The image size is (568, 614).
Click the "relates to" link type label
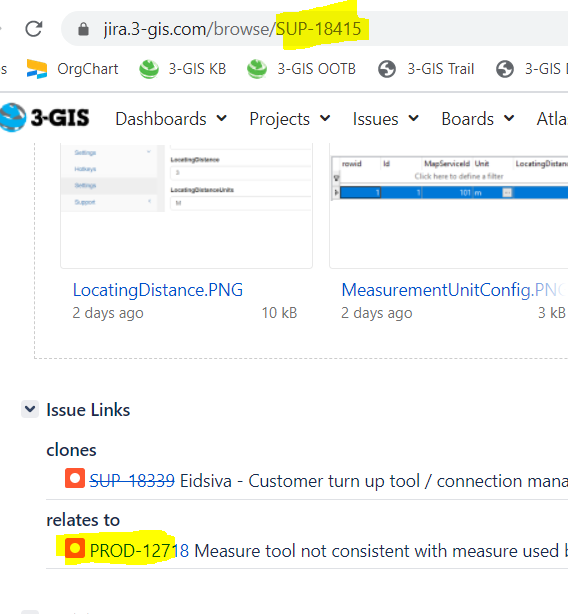(x=83, y=520)
